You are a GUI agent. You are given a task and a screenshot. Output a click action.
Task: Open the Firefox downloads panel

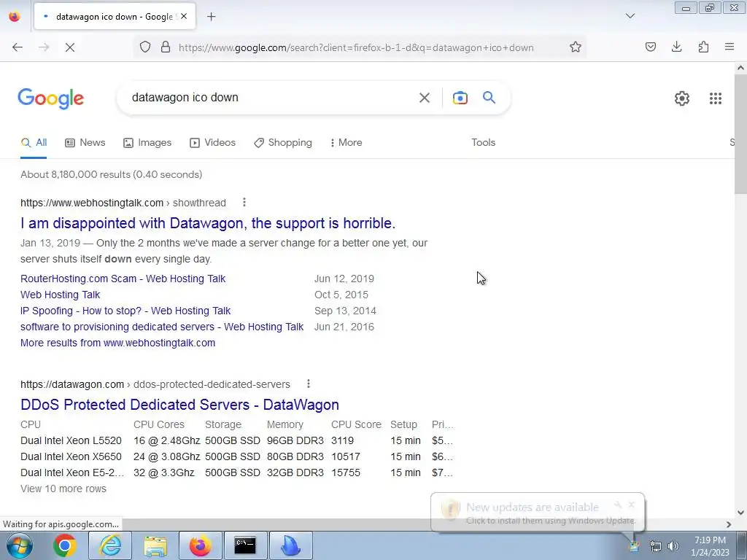[676, 47]
